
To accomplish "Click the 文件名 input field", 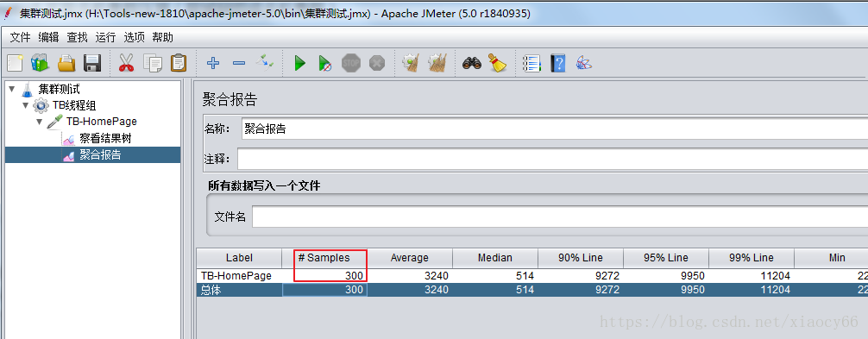I will 560,217.
